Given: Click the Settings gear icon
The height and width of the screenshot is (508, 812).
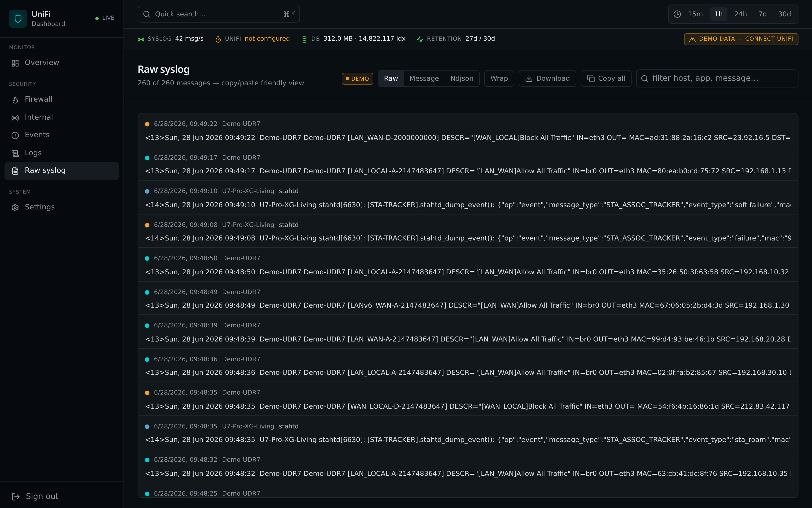Looking at the screenshot, I should pyautogui.click(x=15, y=208).
